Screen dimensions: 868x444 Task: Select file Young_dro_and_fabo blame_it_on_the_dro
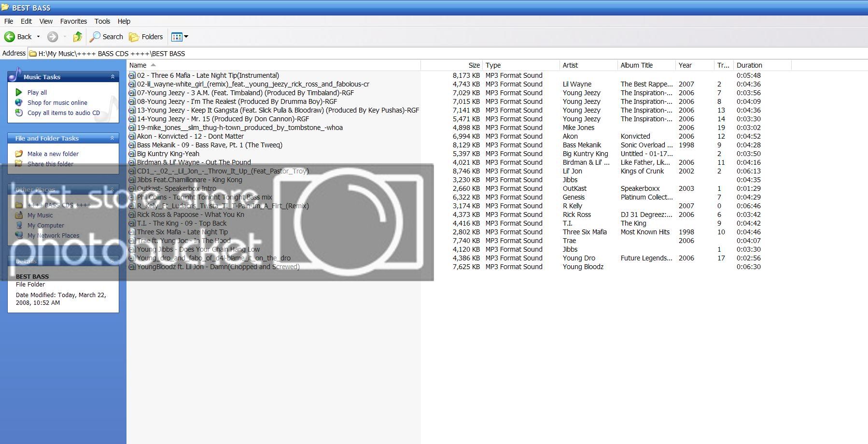point(214,258)
